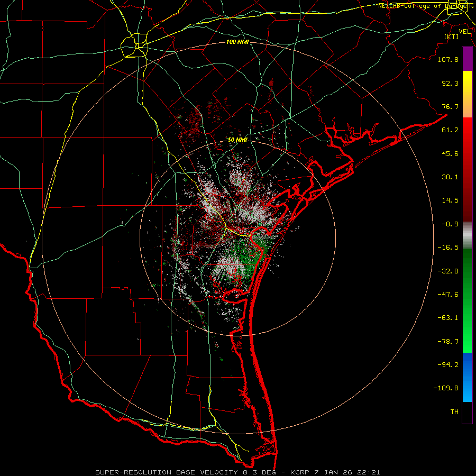The height and width of the screenshot is (476, 476).
Task: Click the 92.3 legend value
Action: point(450,83)
